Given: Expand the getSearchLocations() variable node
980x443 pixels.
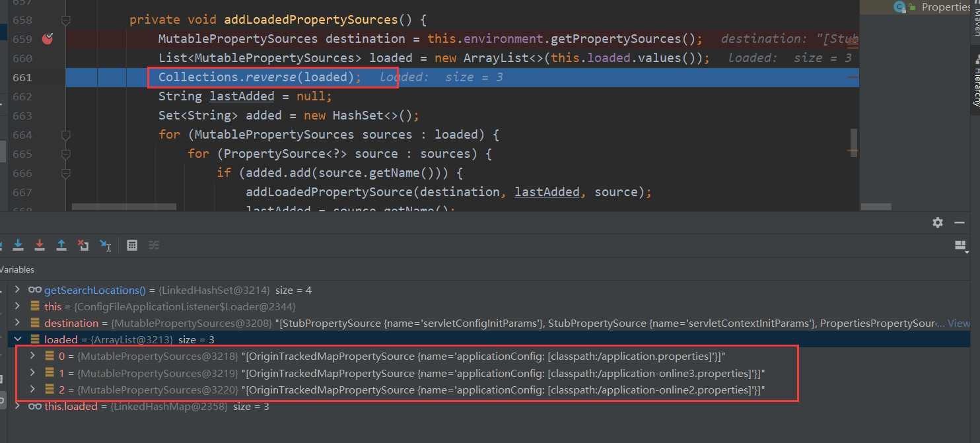Looking at the screenshot, I should 17,290.
